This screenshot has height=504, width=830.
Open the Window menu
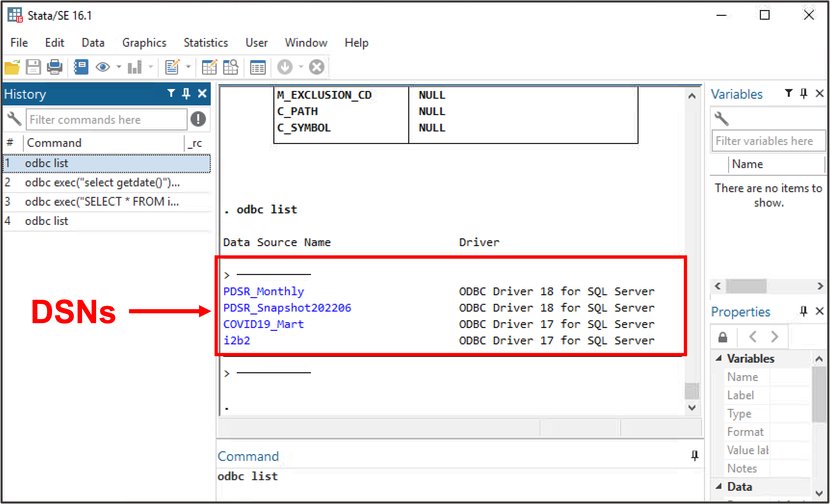click(306, 42)
